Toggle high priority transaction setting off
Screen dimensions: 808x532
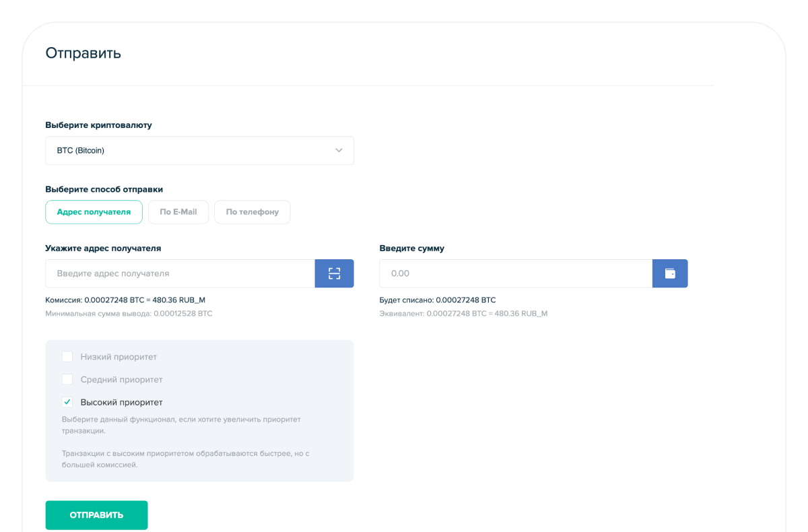point(67,401)
